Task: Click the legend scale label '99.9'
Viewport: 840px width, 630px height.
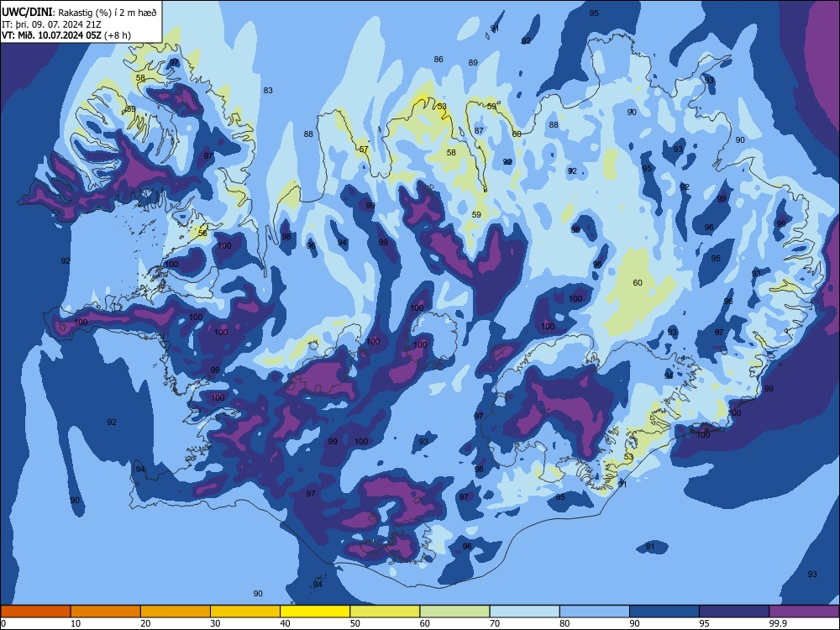Action: click(778, 623)
